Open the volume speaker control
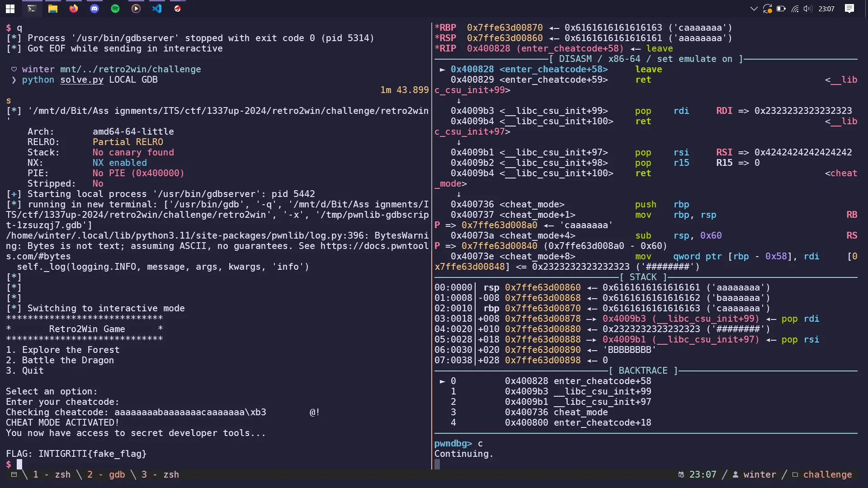Screen dimensions: 868x488 (808, 9)
